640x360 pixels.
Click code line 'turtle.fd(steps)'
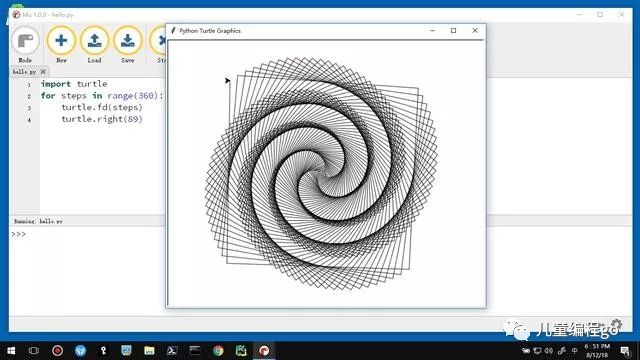pyautogui.click(x=102, y=107)
